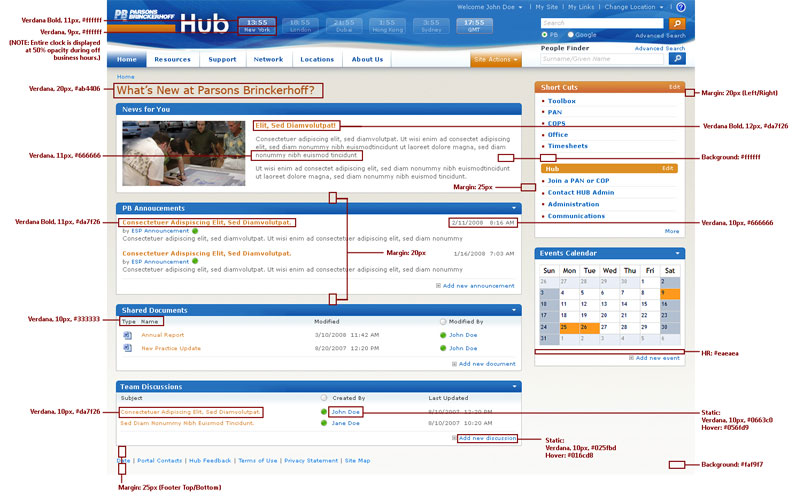Image resolution: width=800 pixels, height=504 pixels.
Task: Go to the Locations navigation tab
Action: tap(317, 59)
